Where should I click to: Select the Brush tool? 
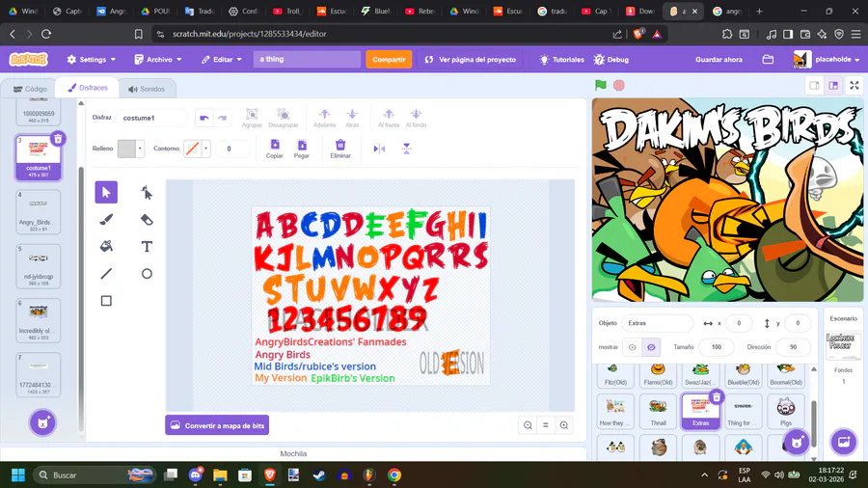pos(106,220)
